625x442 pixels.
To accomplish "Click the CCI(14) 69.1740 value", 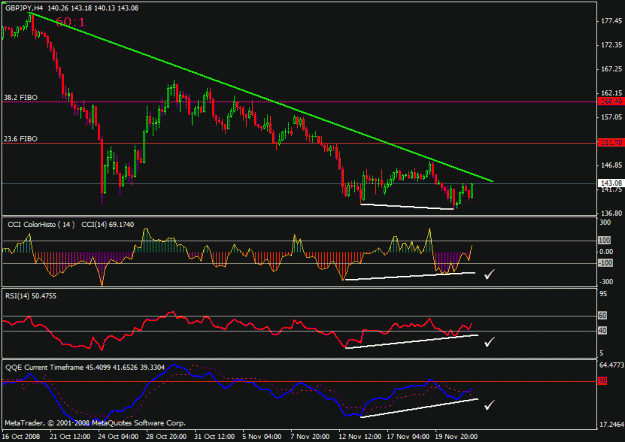I will pyautogui.click(x=108, y=225).
